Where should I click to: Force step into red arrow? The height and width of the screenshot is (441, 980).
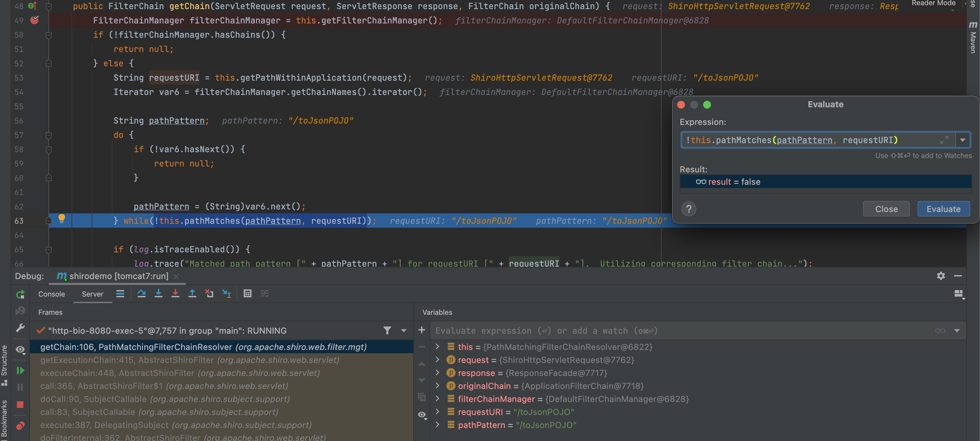click(175, 294)
